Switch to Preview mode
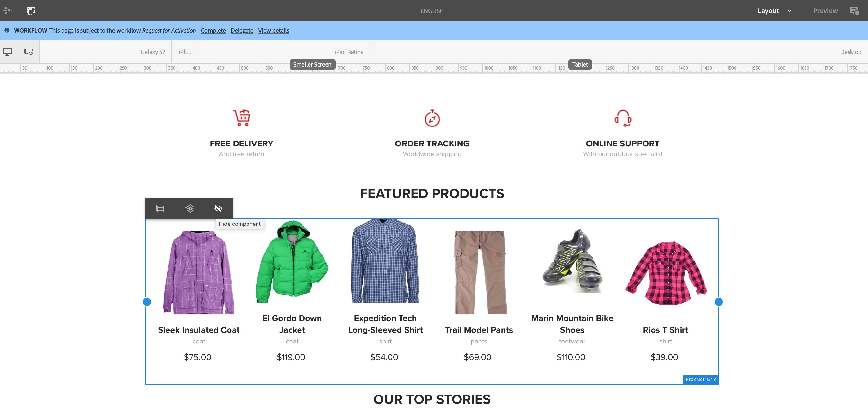Screen dimensions: 868x414 825,11
